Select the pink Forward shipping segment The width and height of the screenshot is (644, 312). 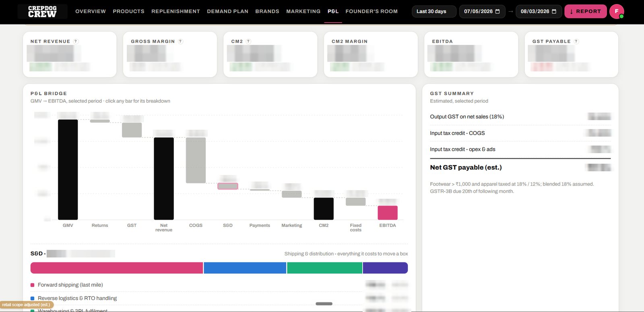[117, 268]
